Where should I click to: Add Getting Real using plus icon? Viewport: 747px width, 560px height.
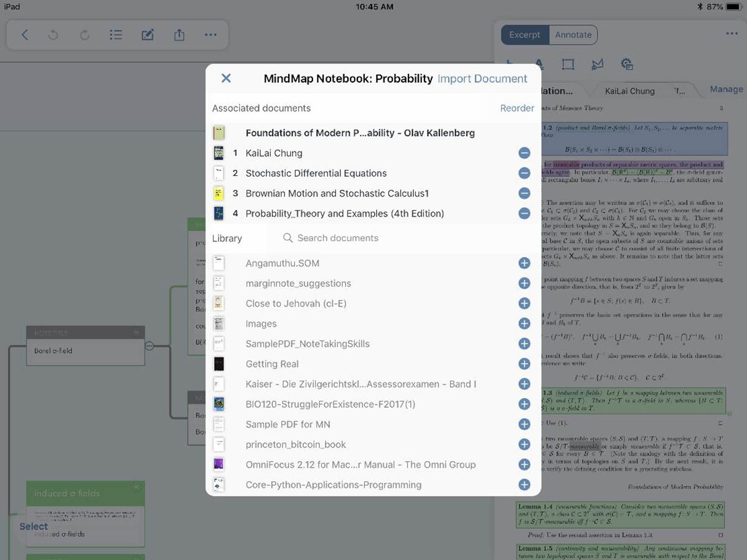coord(524,364)
